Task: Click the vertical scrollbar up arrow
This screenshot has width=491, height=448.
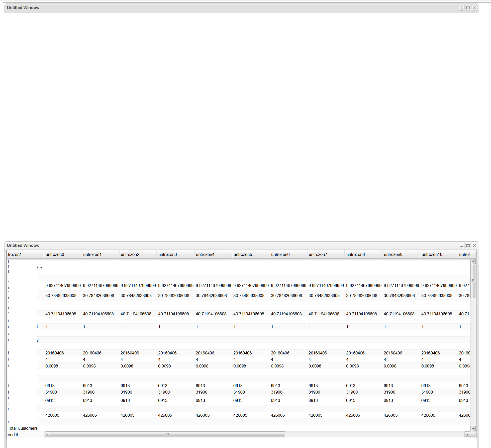Action: click(473, 261)
